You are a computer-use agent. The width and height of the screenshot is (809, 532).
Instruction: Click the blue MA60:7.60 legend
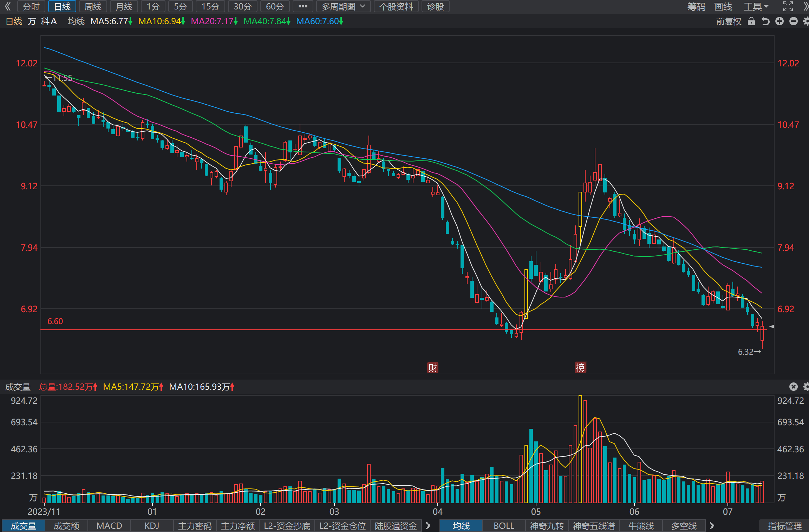click(x=320, y=21)
